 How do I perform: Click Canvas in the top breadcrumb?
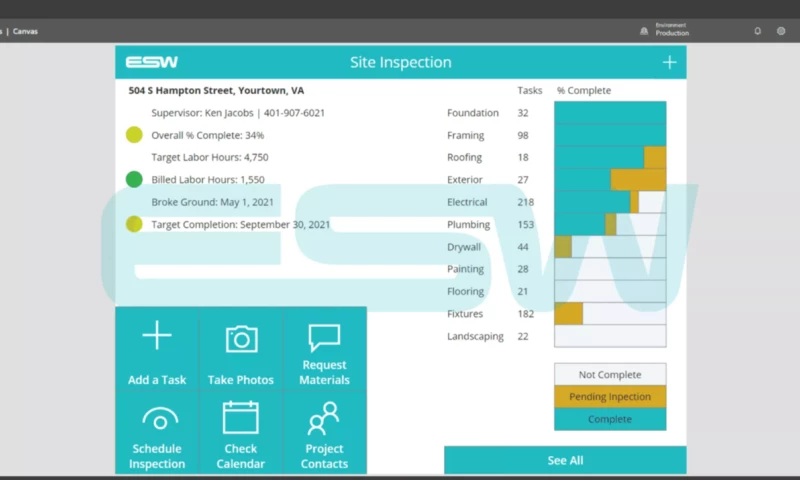point(26,31)
